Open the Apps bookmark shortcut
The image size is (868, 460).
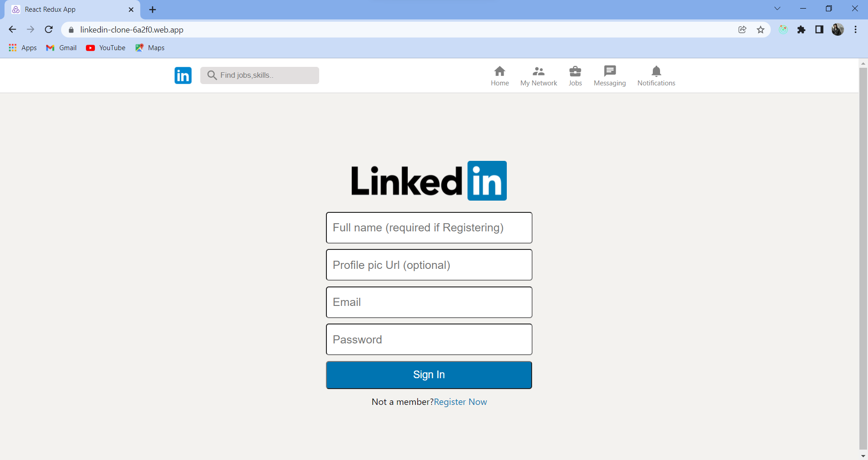click(x=23, y=48)
